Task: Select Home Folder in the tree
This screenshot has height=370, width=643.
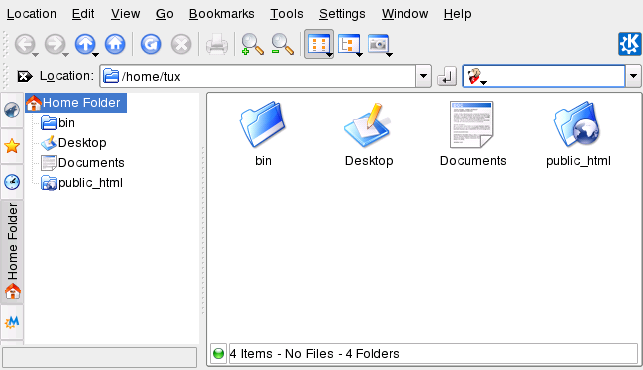Action: pyautogui.click(x=76, y=103)
